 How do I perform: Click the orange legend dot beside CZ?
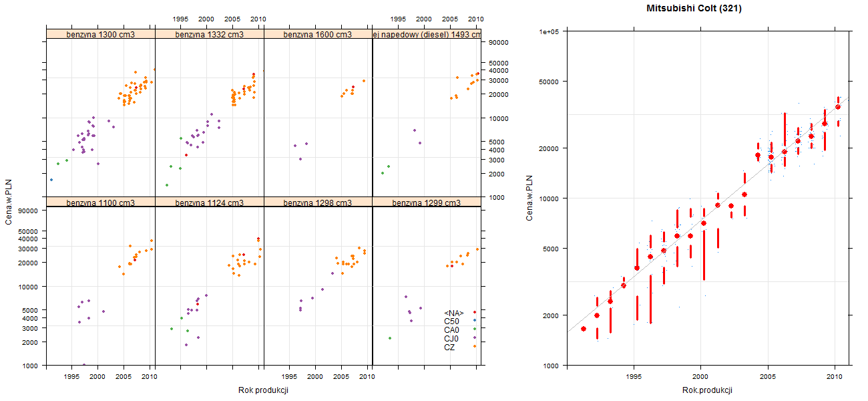(x=474, y=346)
